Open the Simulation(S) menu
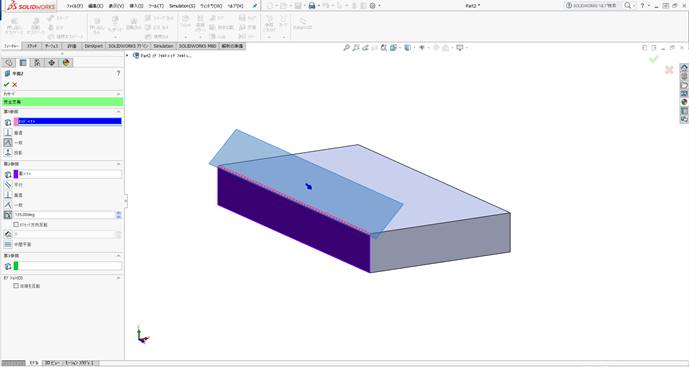Image resolution: width=689 pixels, height=367 pixels. point(182,6)
